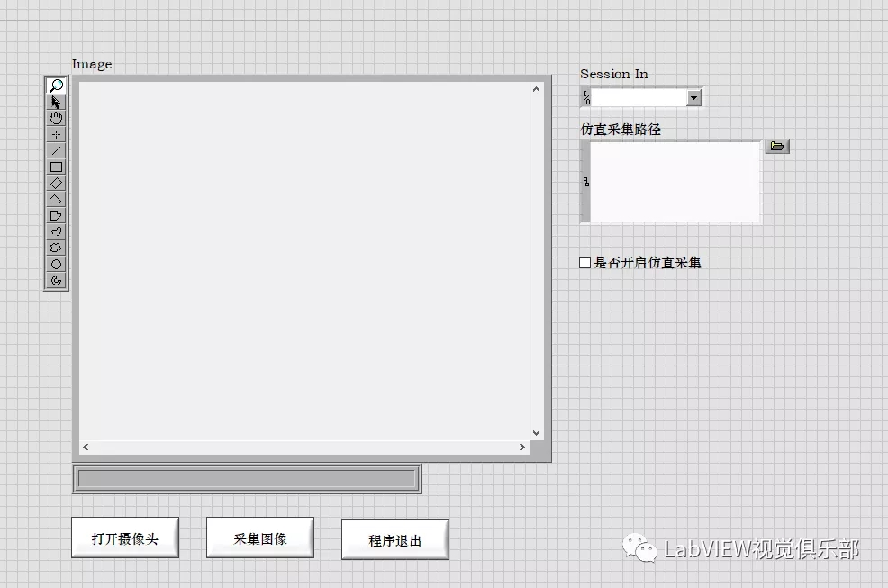Click the Session In text field
The image size is (888, 588).
(639, 98)
